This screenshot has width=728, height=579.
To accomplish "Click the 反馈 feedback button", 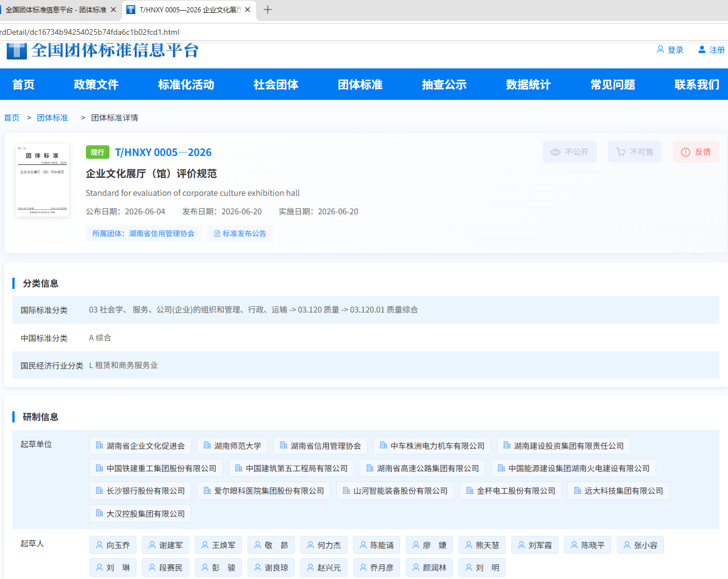I will point(696,152).
